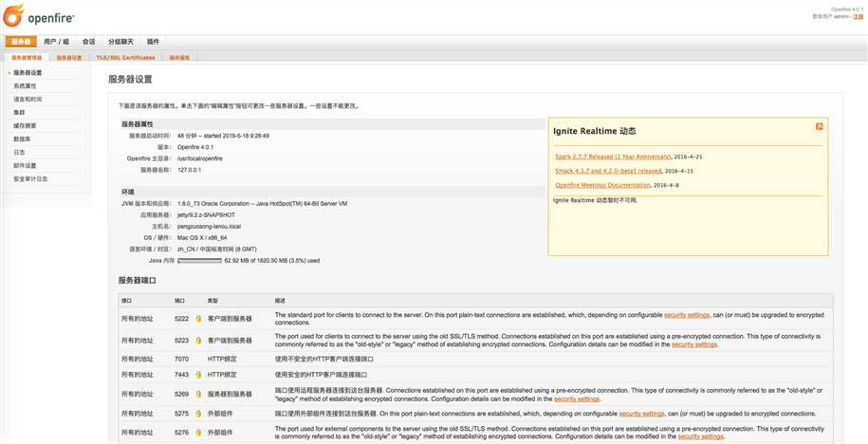
Task: Click security settings link in port 5269 row
Action: (577, 398)
